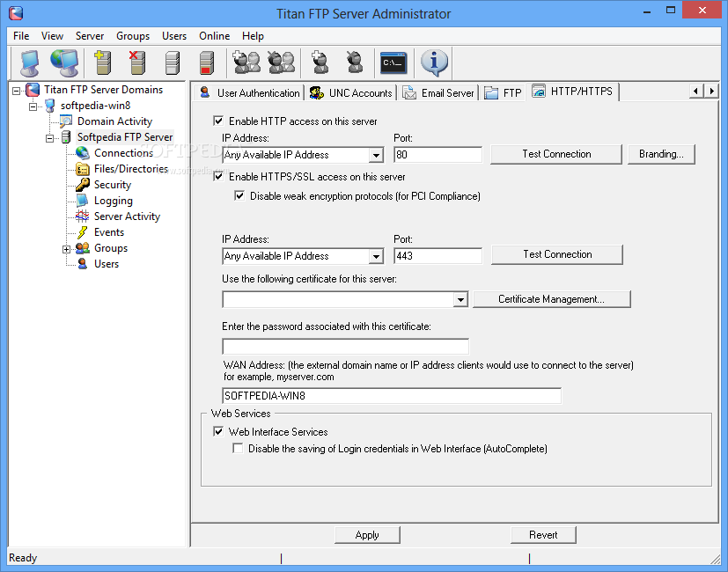Click the remote globe computer toolbar icon
The image size is (728, 572).
click(x=64, y=62)
